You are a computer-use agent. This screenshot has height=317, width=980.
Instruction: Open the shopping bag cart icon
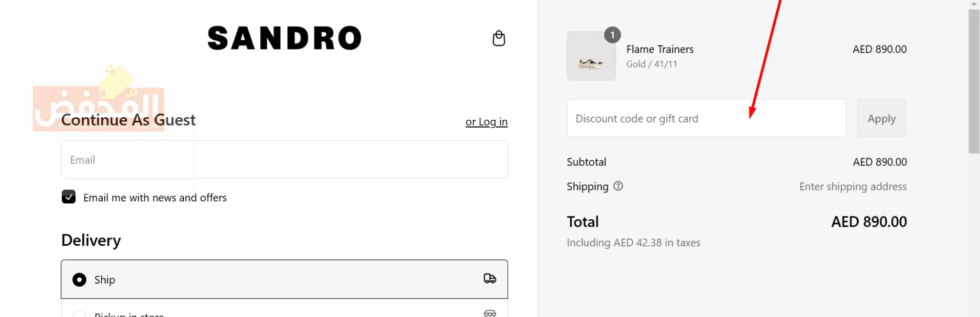click(499, 38)
